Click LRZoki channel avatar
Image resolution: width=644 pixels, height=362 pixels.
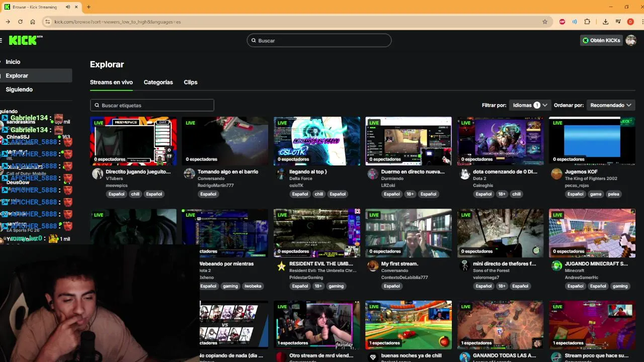point(373,174)
